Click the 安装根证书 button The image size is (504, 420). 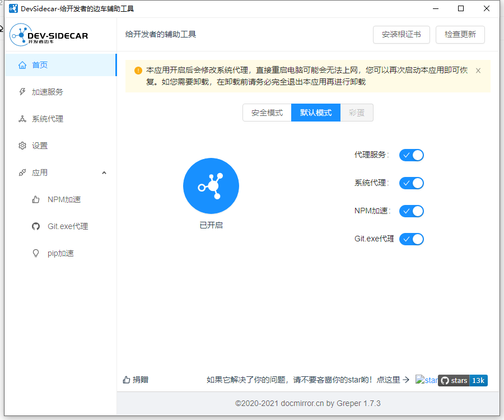pos(401,34)
